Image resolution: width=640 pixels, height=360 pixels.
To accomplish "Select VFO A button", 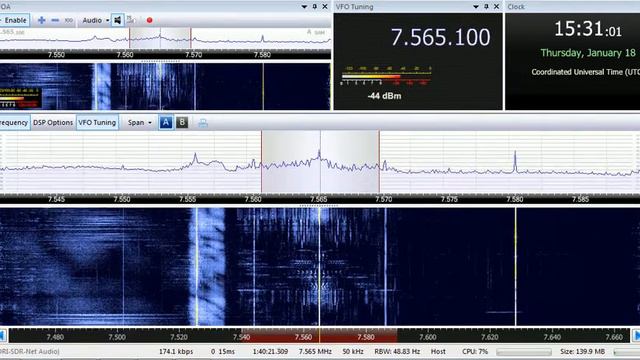I will [x=166, y=122].
